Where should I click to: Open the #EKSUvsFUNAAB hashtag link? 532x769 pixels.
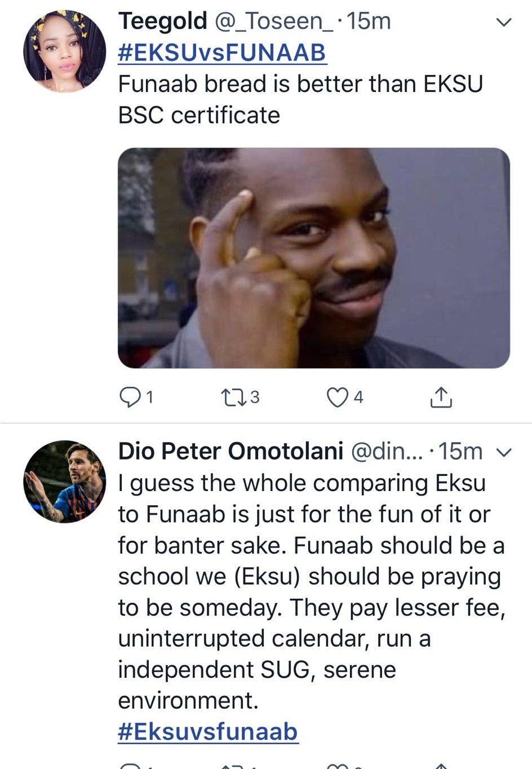click(222, 52)
